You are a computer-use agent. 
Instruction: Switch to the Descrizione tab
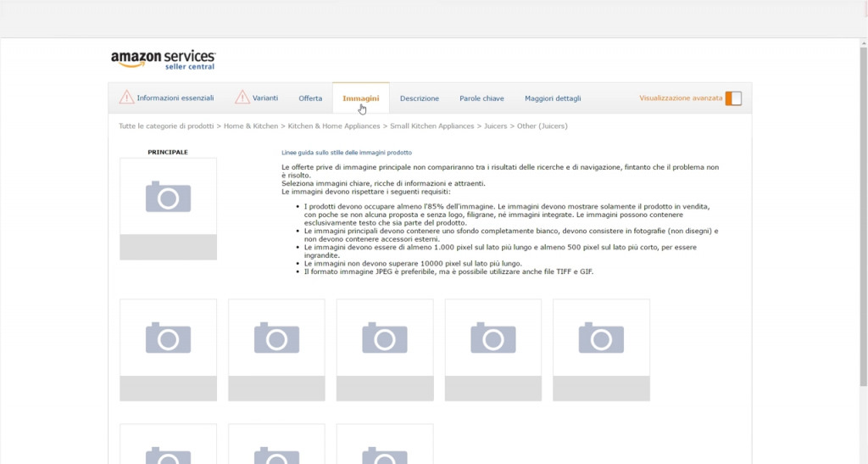[420, 98]
